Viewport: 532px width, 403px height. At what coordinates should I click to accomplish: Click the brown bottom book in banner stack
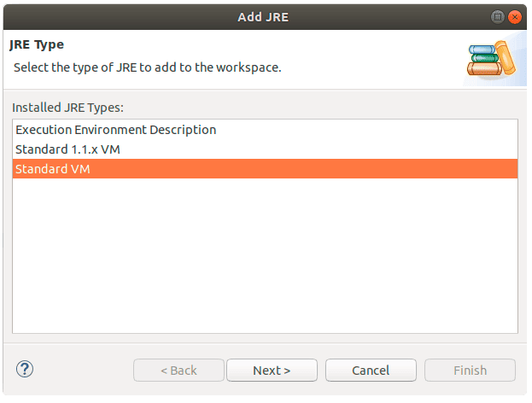pyautogui.click(x=484, y=68)
